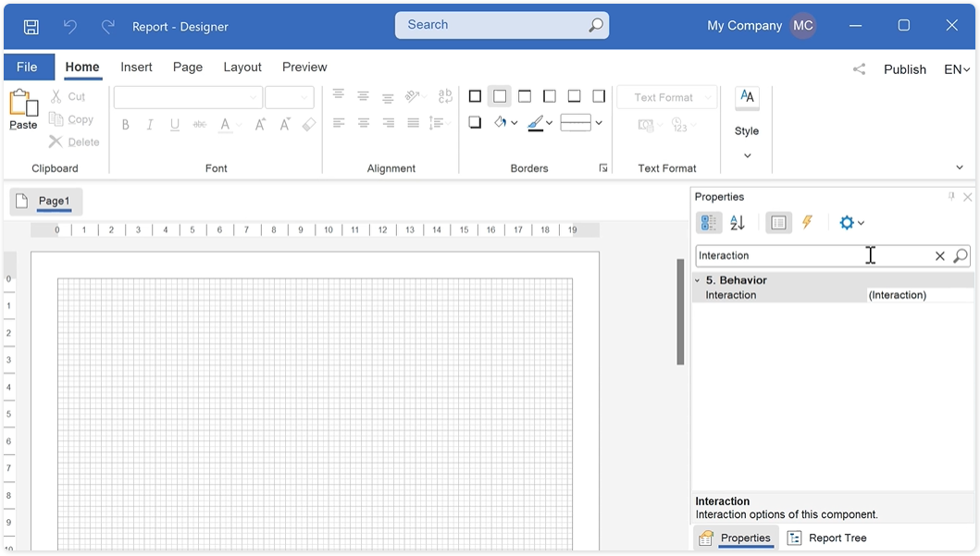Viewport: 980px width, 556px height.
Task: Center text horizontally
Action: pyautogui.click(x=363, y=123)
